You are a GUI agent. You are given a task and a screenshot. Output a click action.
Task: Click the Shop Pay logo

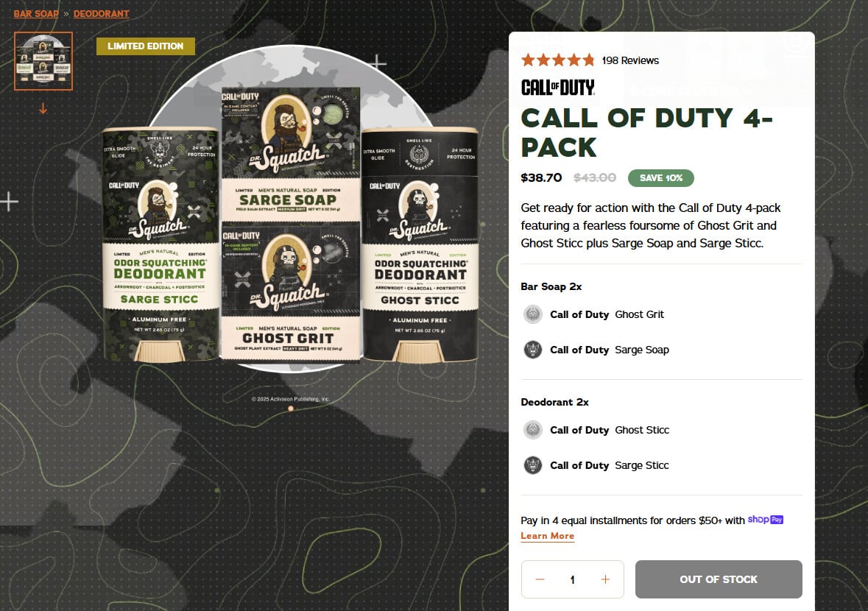(x=765, y=520)
